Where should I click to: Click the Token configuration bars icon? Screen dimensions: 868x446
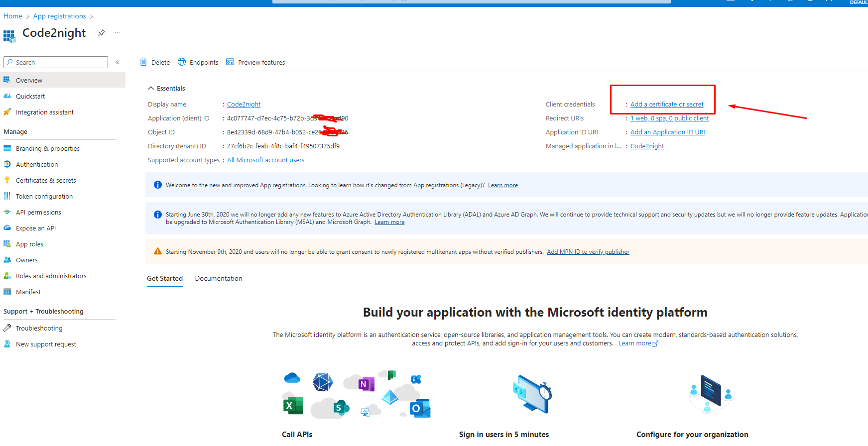(x=7, y=196)
